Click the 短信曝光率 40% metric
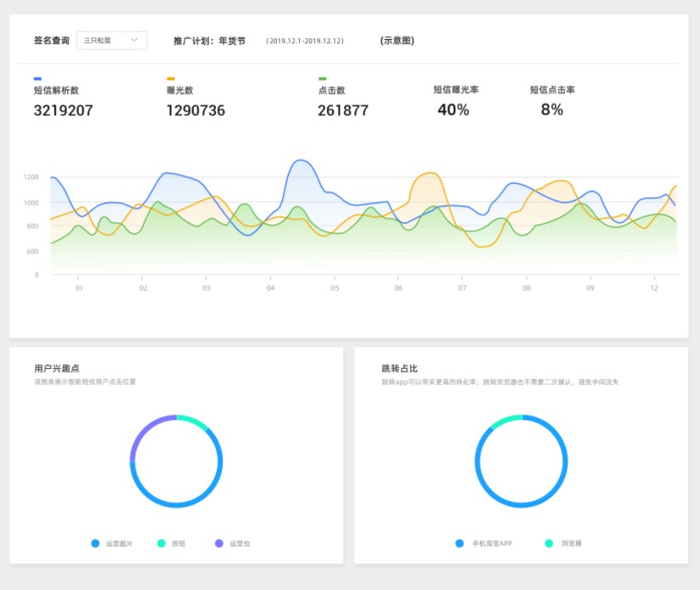Viewport: 700px width, 590px height. pyautogui.click(x=454, y=109)
